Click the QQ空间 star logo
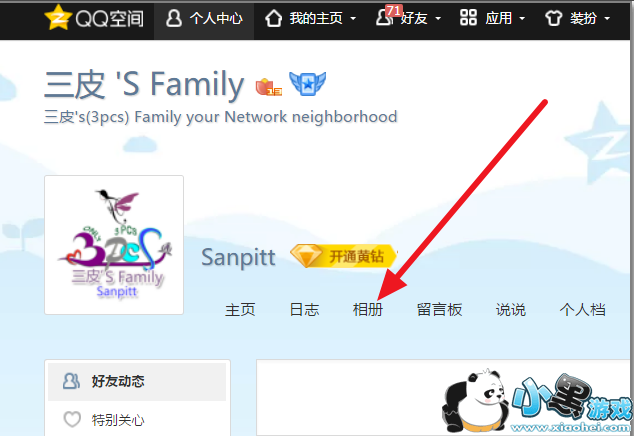634x436 pixels. (58, 17)
